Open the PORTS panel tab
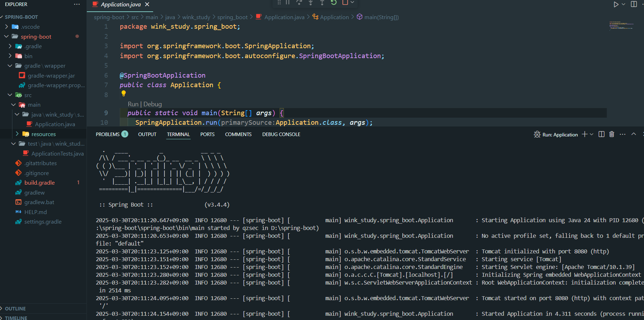The image size is (644, 320). coord(207,134)
